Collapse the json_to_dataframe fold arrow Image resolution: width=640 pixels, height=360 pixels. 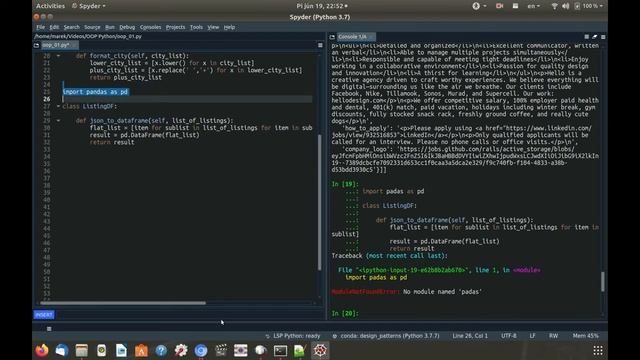(58, 121)
